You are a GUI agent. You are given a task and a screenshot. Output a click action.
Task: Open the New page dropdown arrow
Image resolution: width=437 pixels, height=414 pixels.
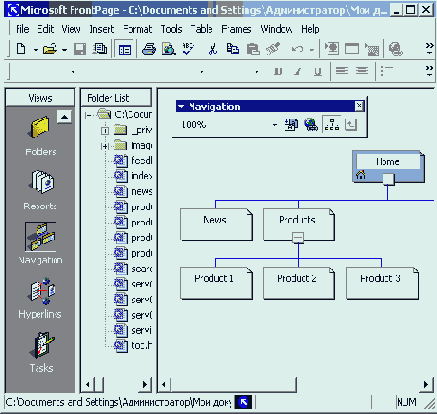(x=35, y=50)
